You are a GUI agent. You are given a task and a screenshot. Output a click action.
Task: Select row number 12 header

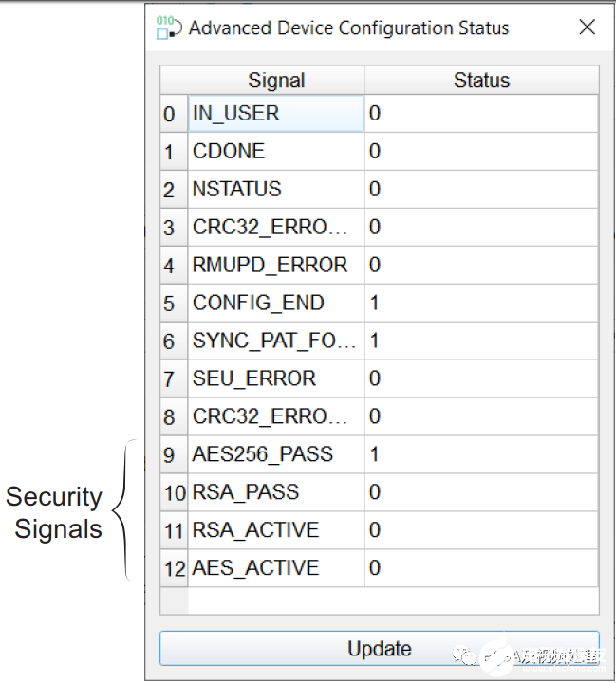174,568
